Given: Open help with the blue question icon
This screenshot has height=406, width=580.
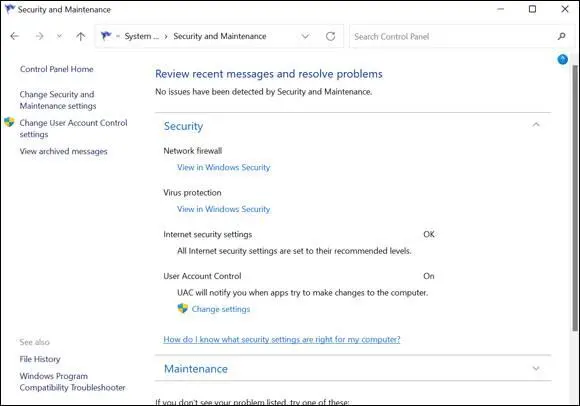Looking at the screenshot, I should point(563,59).
